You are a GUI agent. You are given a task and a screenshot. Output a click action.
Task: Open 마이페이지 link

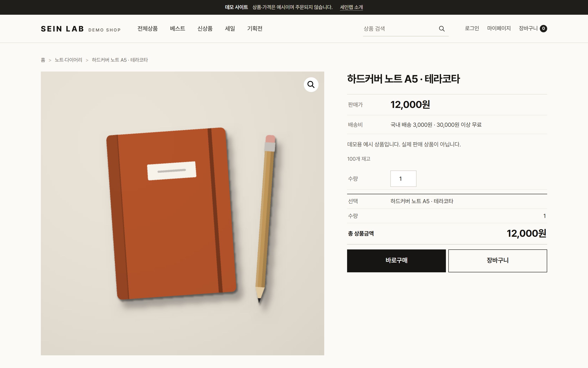(499, 28)
